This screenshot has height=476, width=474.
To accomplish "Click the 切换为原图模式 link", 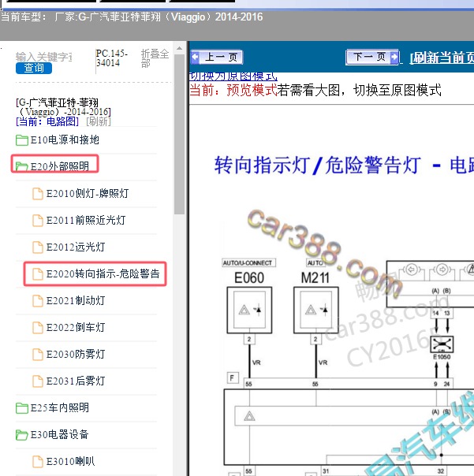I will coord(233,76).
